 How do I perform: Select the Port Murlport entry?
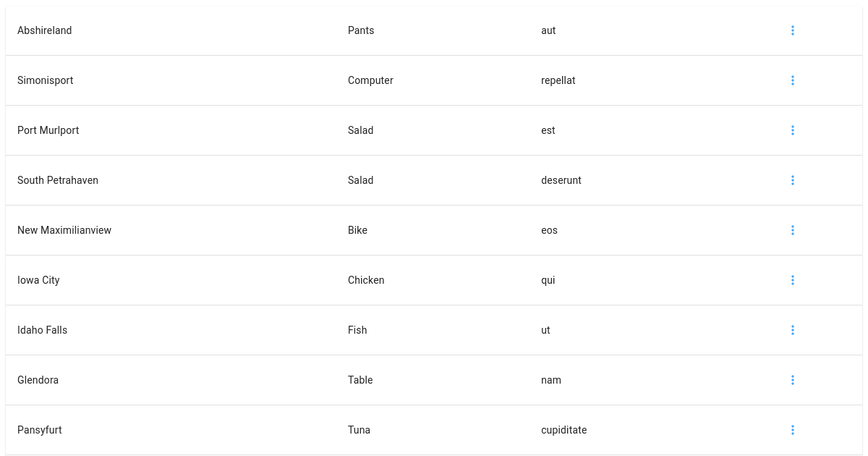coord(48,130)
